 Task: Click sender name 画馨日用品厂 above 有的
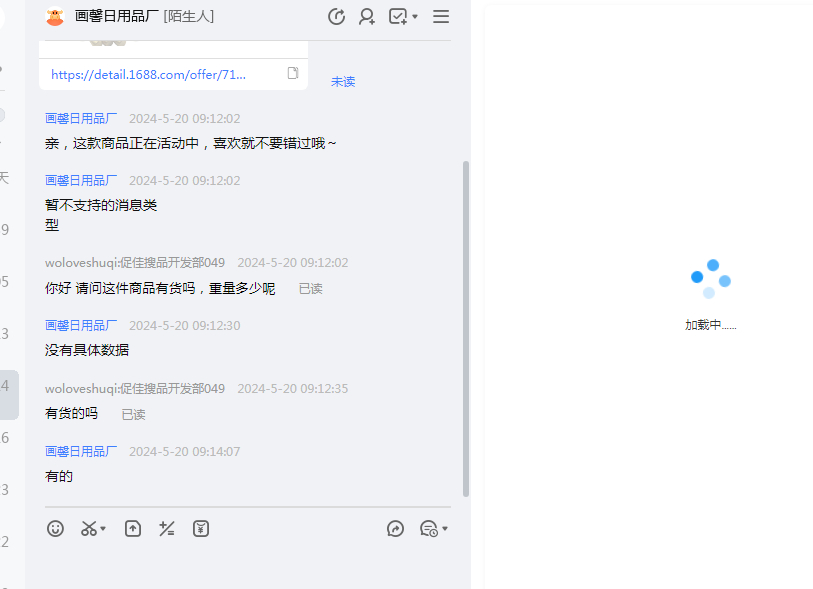(81, 451)
